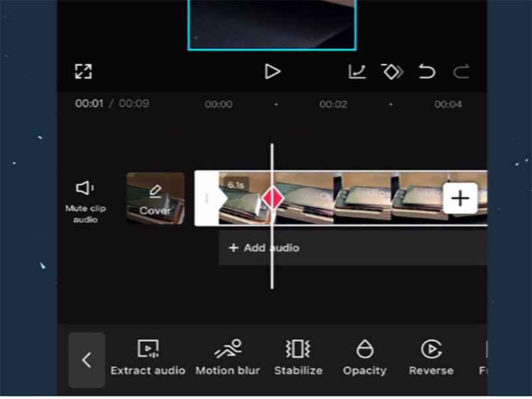Open fullscreen preview mode
The height and width of the screenshot is (399, 532).
(83, 71)
